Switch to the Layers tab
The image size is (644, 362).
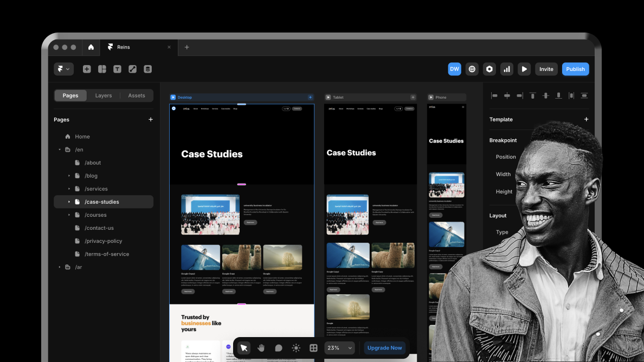pos(104,96)
